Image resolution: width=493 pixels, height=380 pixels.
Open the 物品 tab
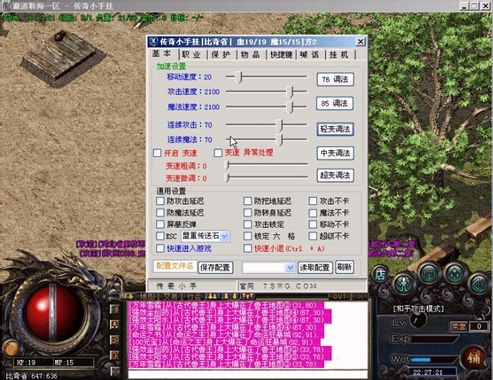coord(251,55)
